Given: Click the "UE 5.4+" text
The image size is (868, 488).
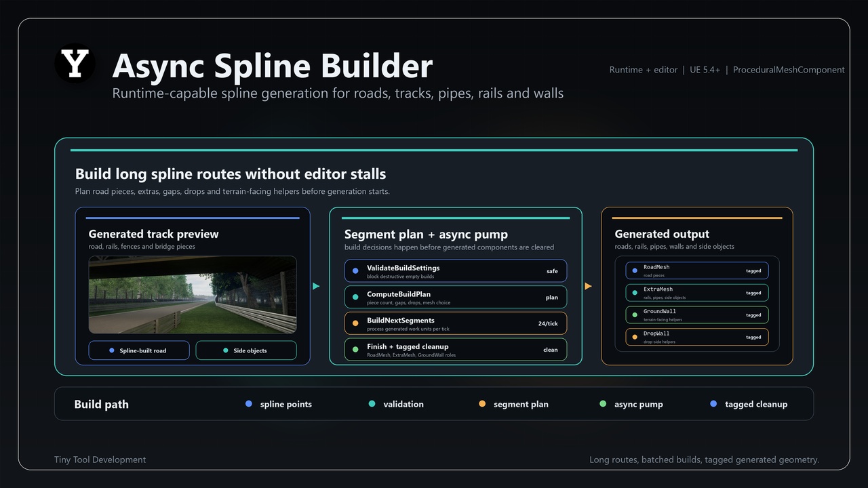Looking at the screenshot, I should (705, 70).
